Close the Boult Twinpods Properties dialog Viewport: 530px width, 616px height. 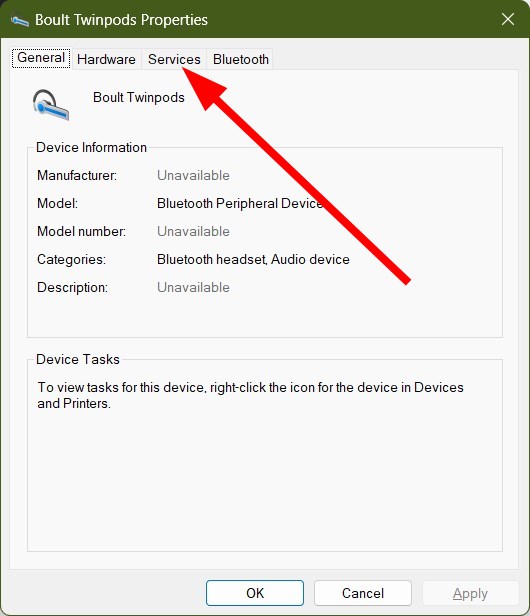pos(508,19)
